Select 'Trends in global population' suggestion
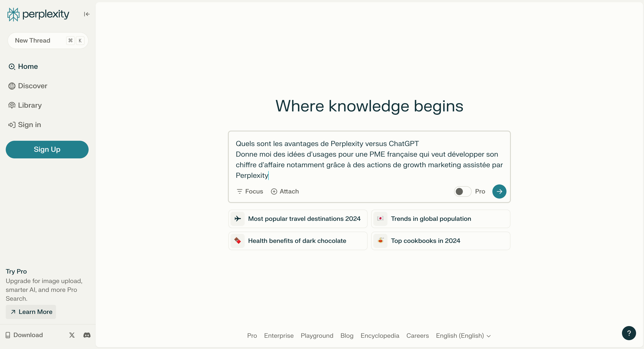The height and width of the screenshot is (349, 644). coord(441,219)
